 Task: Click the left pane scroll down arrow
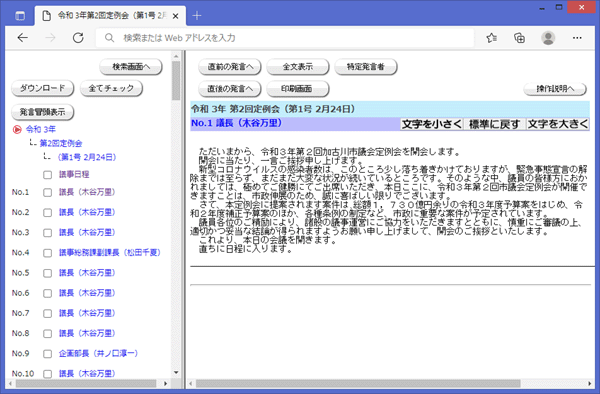click(176, 372)
